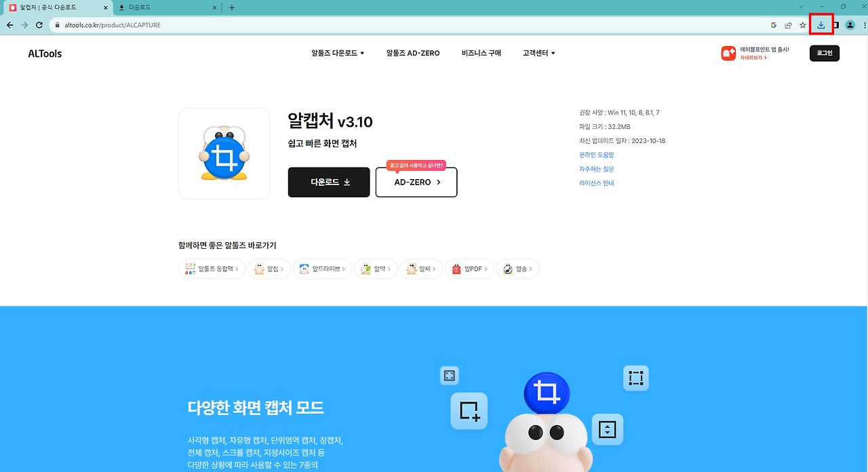
Task: Click the Google icon in the address bar
Action: coord(774,25)
